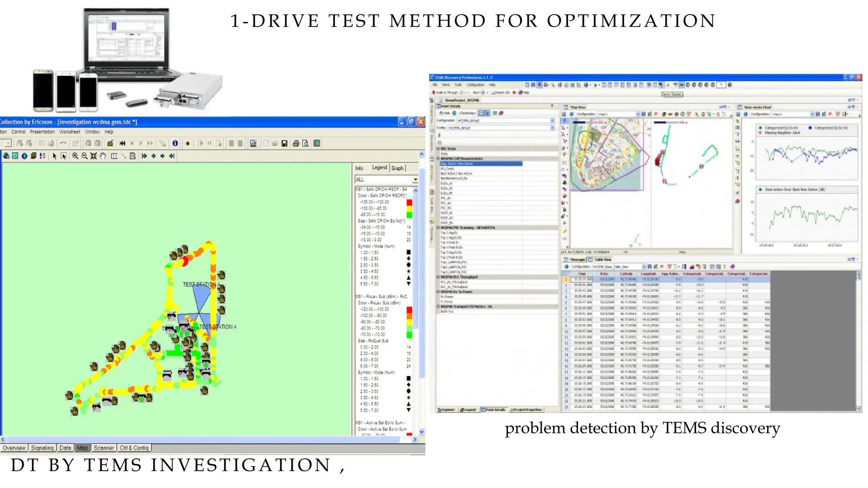Select the Legend tab
Viewport: 868px width, 488px height.
(x=379, y=168)
